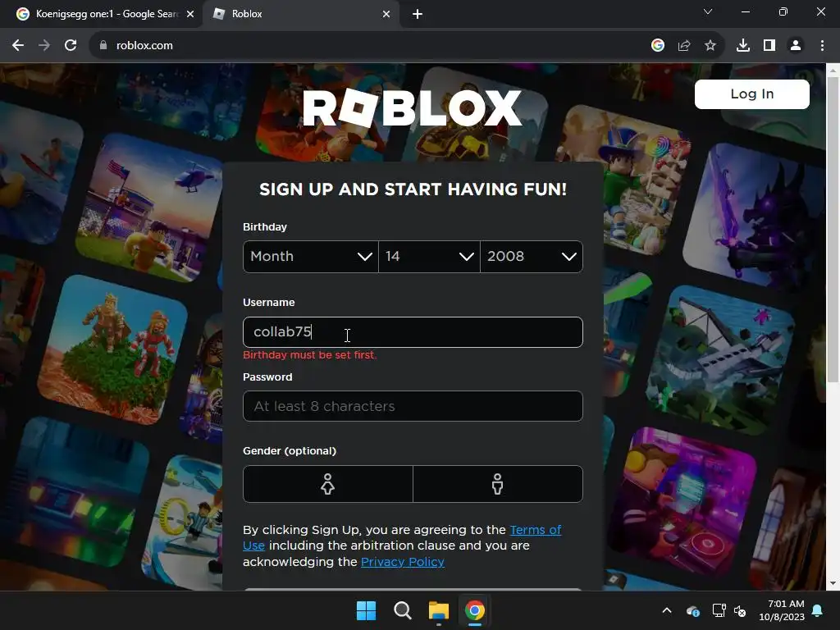Click the muted volume tray icon

741,610
